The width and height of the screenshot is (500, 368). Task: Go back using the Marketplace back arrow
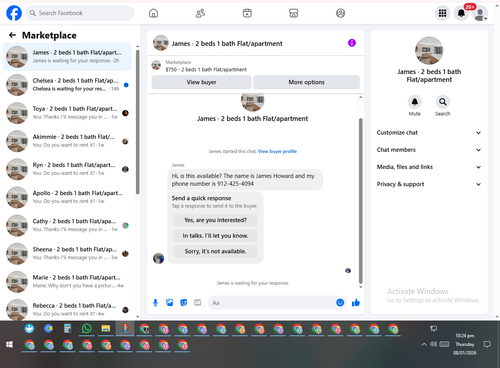12,35
